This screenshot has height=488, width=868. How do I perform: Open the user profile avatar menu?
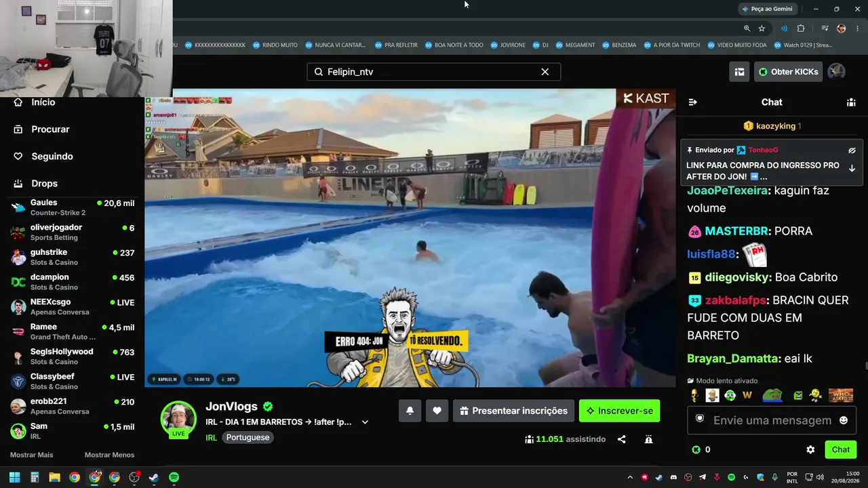[x=837, y=72]
